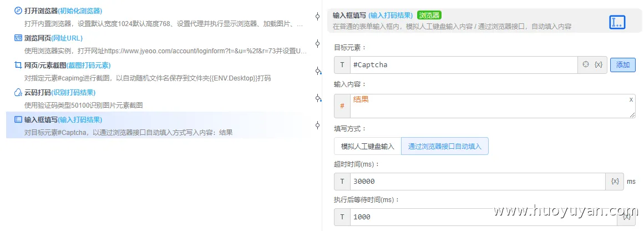The image size is (644, 231).
Task: Insert variable into 目标元素 via {x} icon
Action: click(599, 64)
